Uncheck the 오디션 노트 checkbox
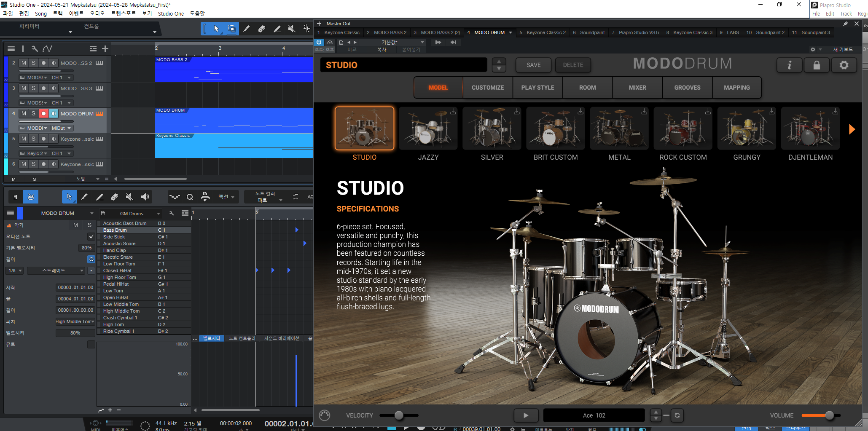Image resolution: width=868 pixels, height=431 pixels. point(91,236)
